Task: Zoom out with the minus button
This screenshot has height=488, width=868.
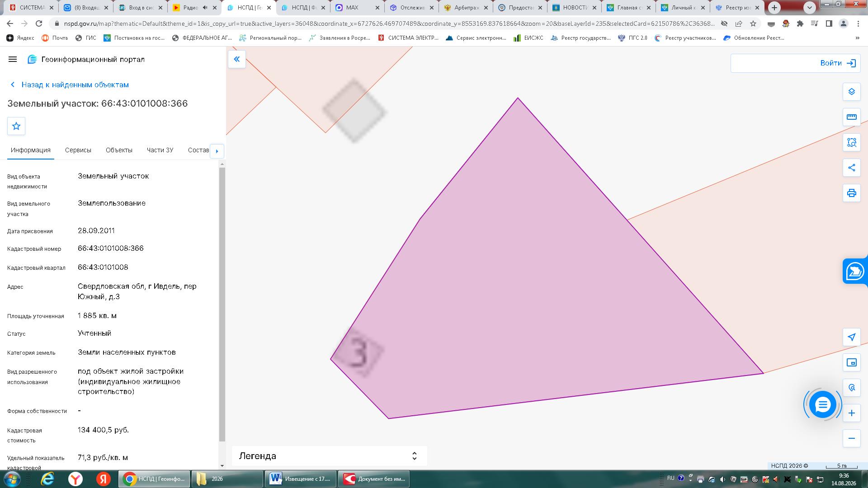Action: click(x=851, y=438)
